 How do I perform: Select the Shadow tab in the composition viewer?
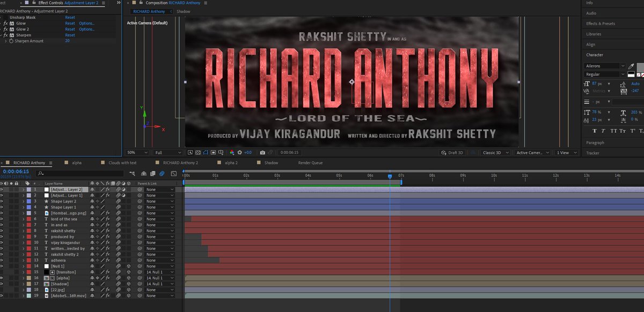pyautogui.click(x=184, y=11)
